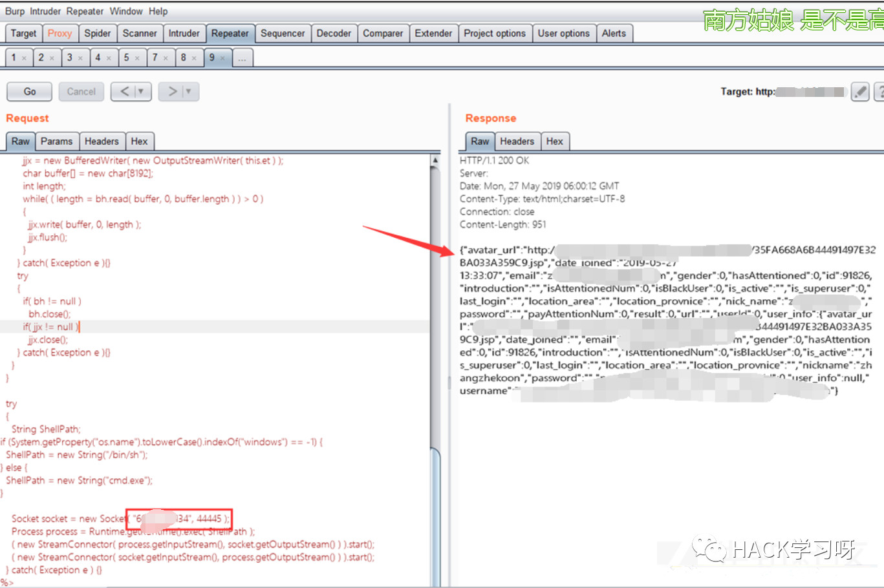Screen dimensions: 884x588
Task: Switch to the Sequencer tab
Action: pyautogui.click(x=283, y=34)
